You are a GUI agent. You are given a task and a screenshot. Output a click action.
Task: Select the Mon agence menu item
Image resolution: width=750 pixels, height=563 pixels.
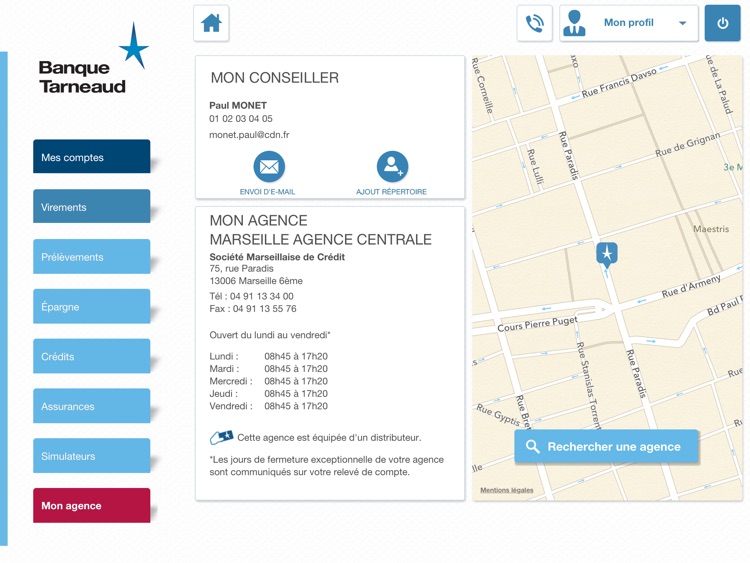click(x=91, y=505)
